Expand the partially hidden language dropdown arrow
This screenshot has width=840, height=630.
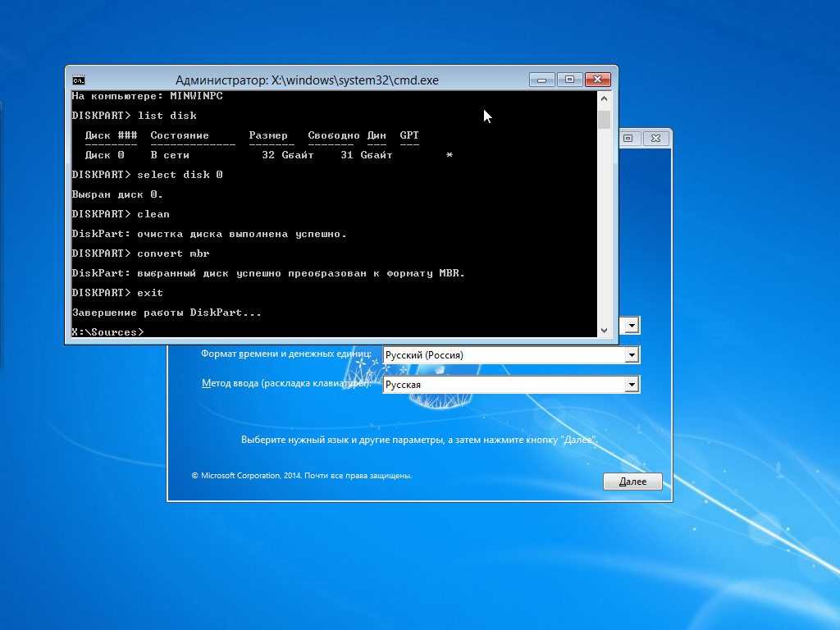coord(632,326)
